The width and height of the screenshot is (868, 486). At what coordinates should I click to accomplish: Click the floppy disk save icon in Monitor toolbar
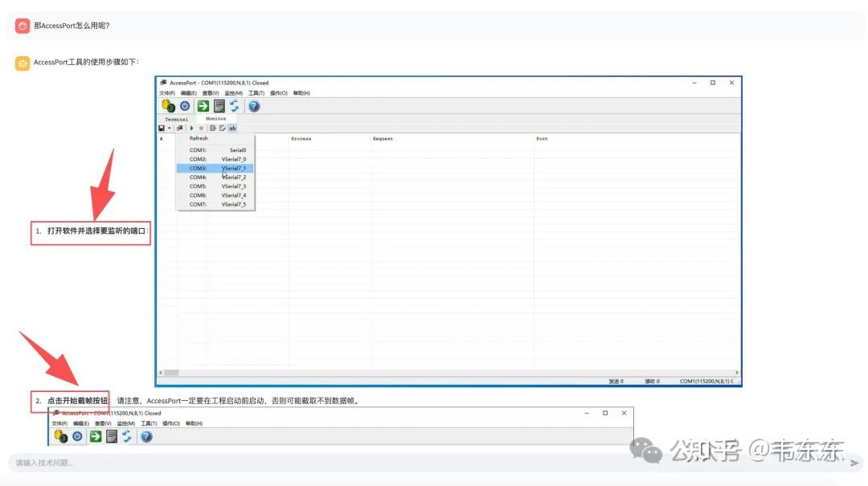(162, 128)
